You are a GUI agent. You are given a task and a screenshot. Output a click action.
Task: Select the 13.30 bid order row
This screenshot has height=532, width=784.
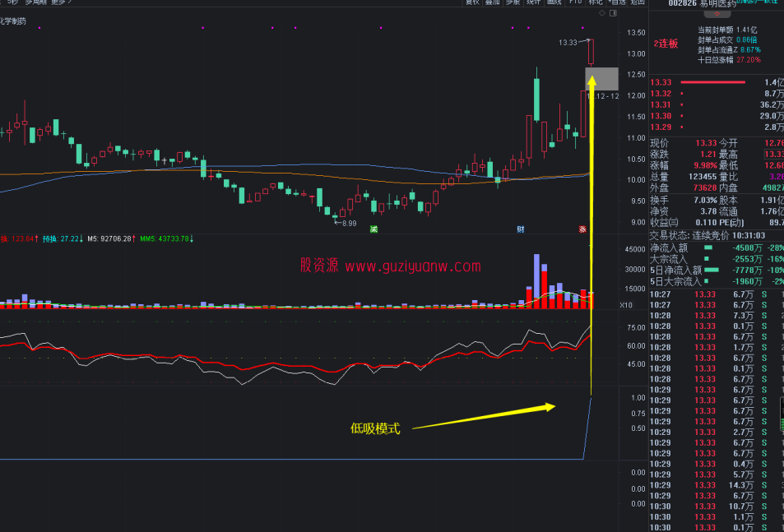click(717, 116)
